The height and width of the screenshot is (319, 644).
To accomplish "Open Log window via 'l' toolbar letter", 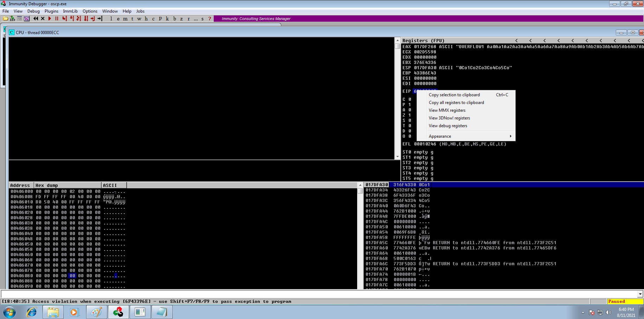I will point(111,19).
